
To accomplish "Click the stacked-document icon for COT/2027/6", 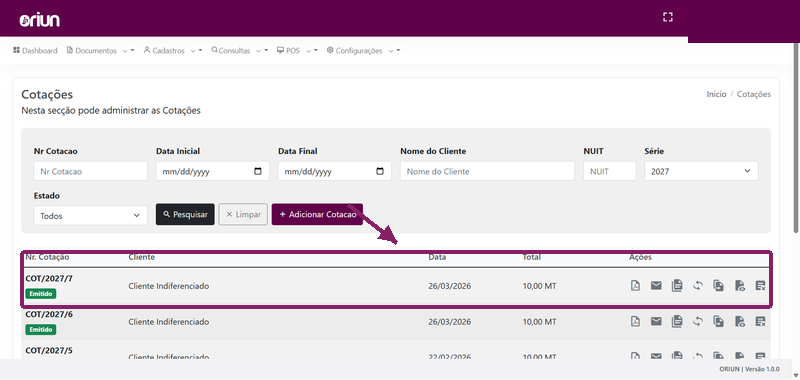I will [677, 321].
